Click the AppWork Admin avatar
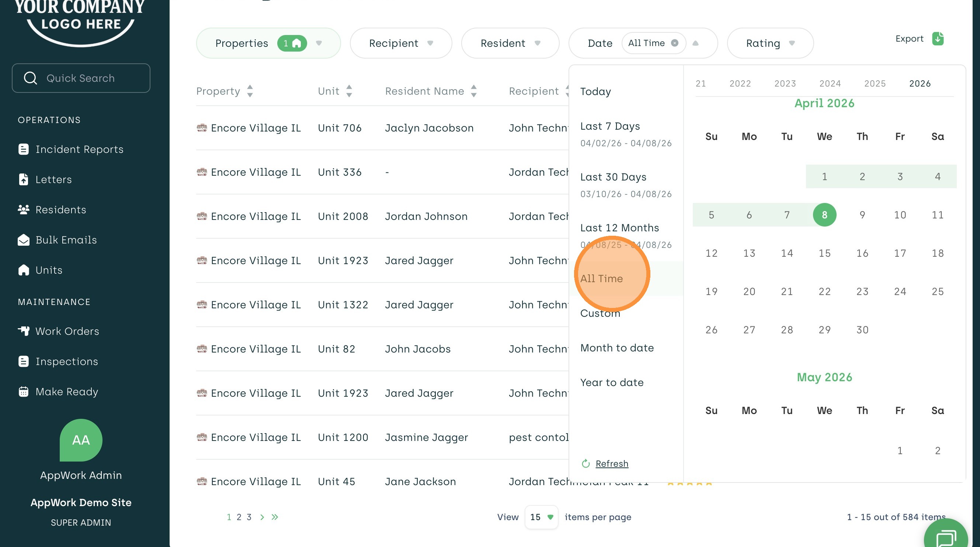 pyautogui.click(x=81, y=440)
